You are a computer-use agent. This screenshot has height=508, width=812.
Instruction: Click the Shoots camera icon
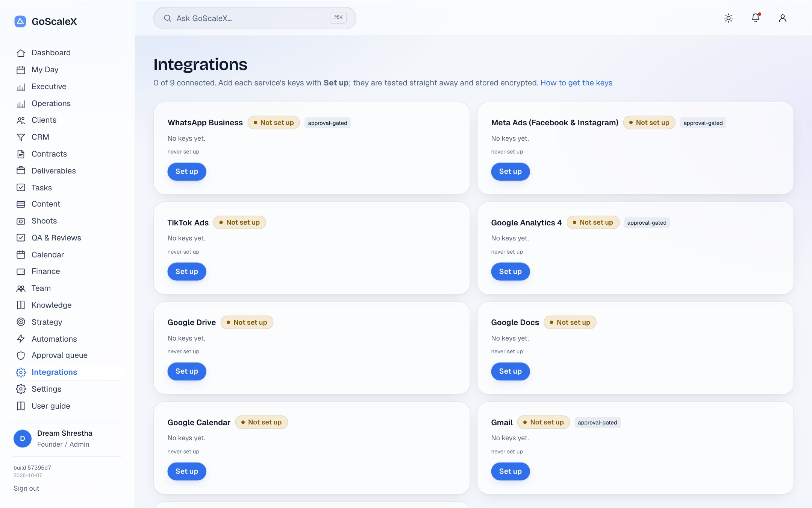(21, 221)
